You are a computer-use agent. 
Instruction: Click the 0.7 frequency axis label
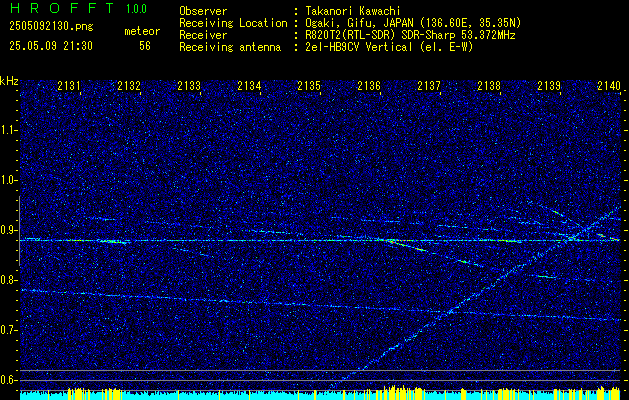pos(9,330)
